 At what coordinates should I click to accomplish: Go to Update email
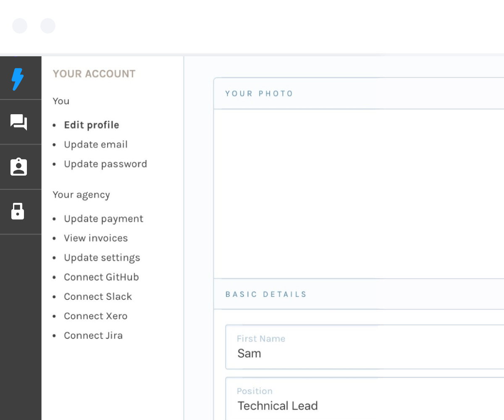click(x=96, y=144)
